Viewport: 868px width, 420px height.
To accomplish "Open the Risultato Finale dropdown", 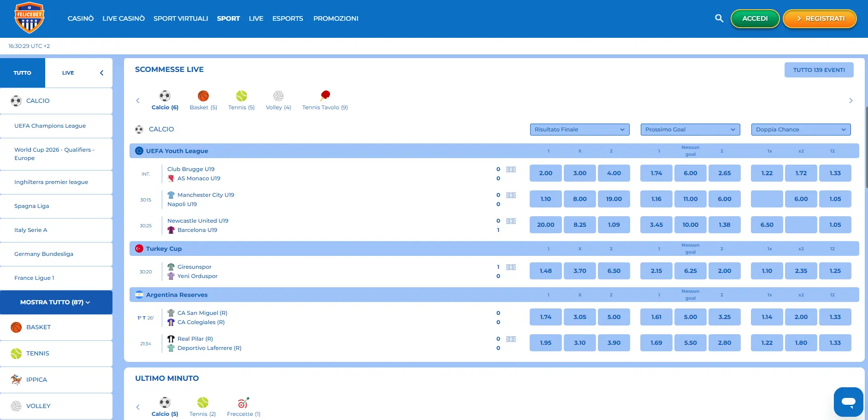I will point(579,130).
